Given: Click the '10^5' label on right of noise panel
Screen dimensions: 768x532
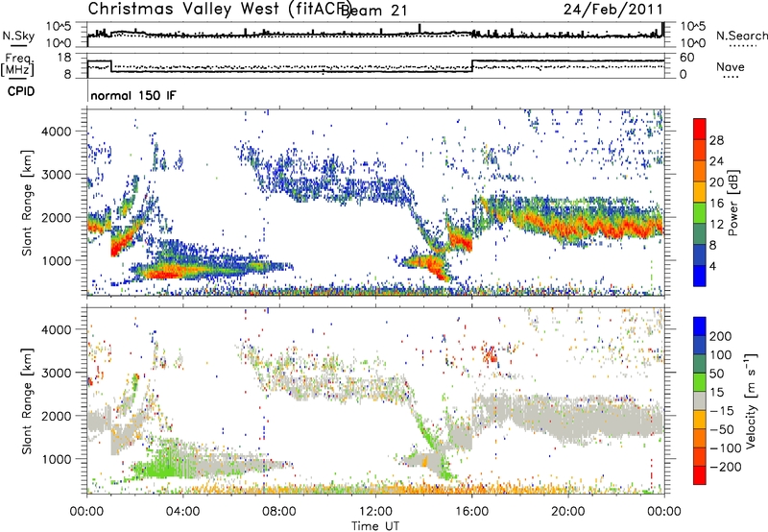Looking at the screenshot, I should (x=693, y=26).
